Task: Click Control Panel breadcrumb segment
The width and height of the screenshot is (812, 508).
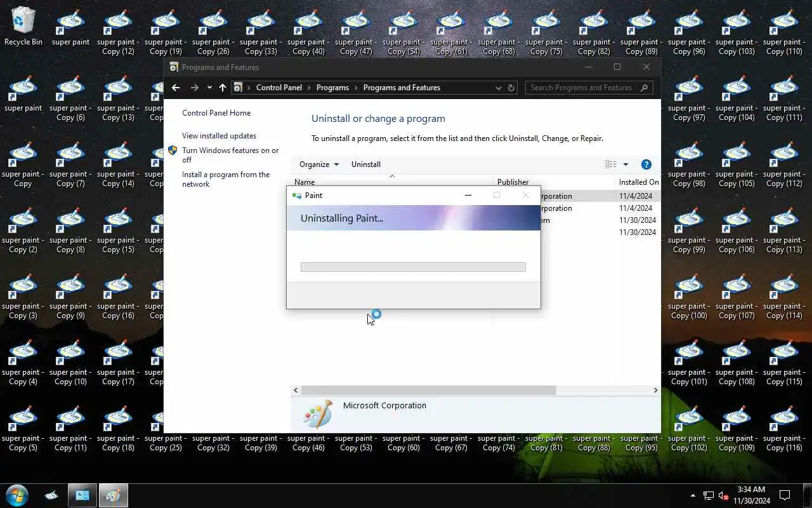Action: 279,88
